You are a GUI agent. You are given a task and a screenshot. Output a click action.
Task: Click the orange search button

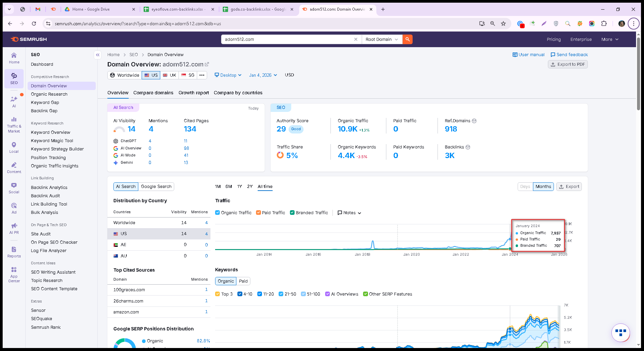(x=408, y=39)
